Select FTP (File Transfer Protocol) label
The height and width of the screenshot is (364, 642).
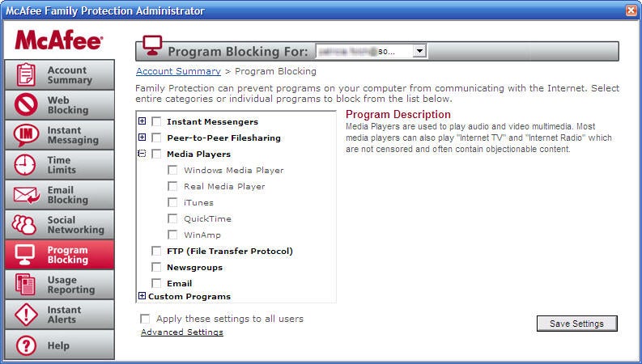click(230, 251)
